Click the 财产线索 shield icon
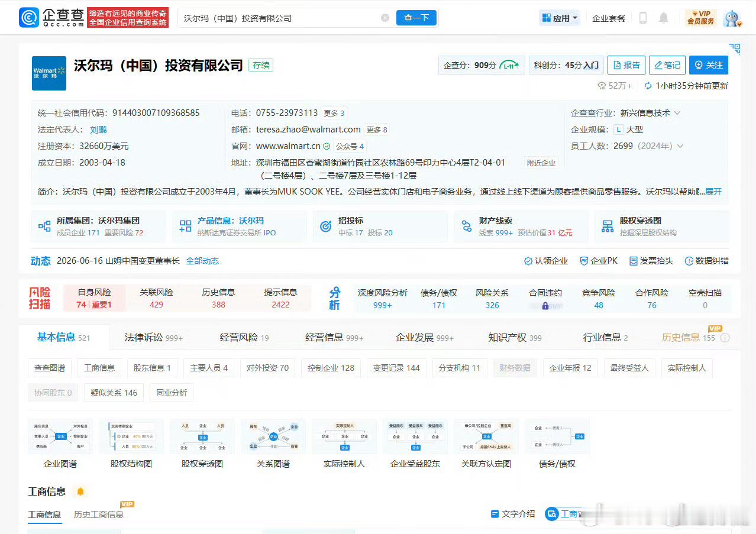Image resolution: width=756 pixels, height=534 pixels. click(x=466, y=226)
